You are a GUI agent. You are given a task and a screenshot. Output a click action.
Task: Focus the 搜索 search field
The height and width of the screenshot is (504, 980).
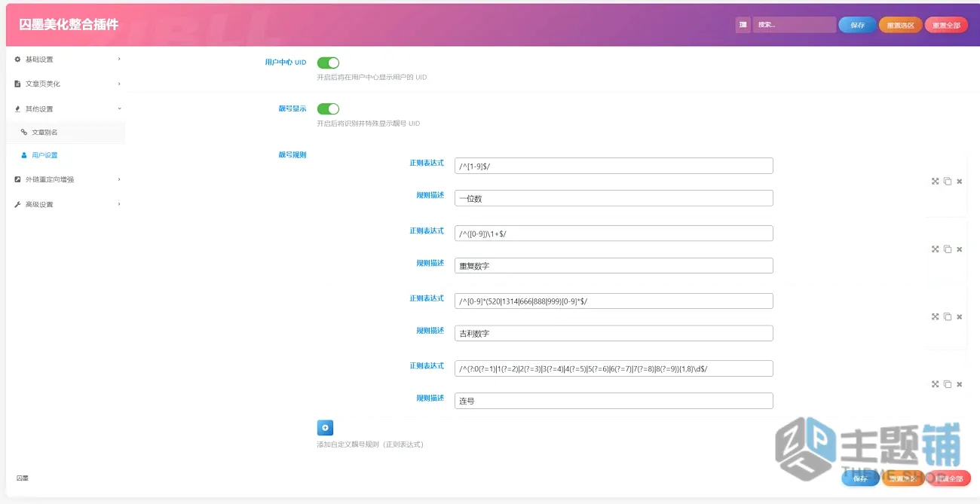[x=795, y=25]
